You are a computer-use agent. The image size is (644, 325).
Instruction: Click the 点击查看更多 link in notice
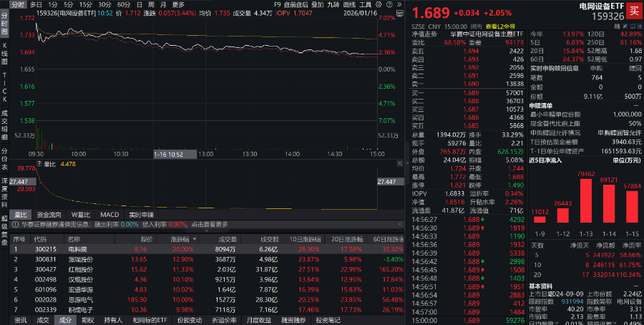[210, 225]
